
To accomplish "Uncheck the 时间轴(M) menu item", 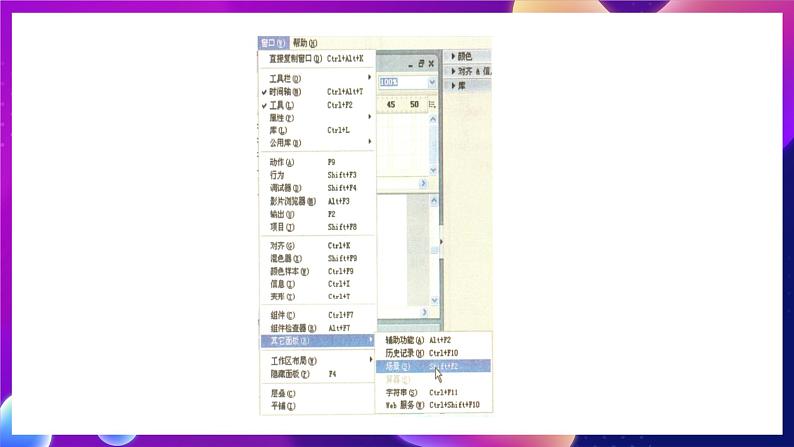I will click(317, 92).
